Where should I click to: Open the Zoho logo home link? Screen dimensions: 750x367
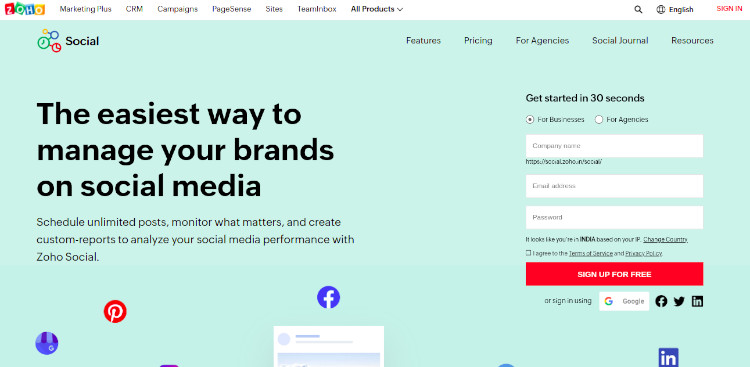[x=25, y=9]
